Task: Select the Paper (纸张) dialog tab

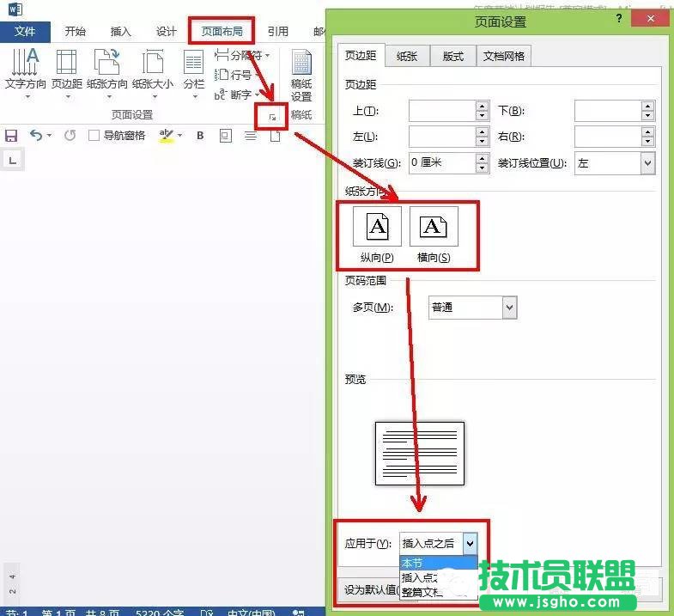Action: [x=407, y=57]
